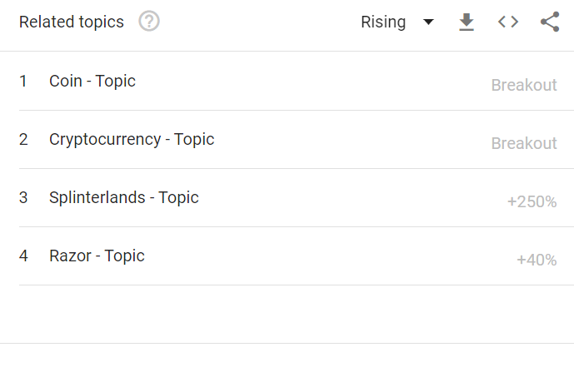The width and height of the screenshot is (574, 392).
Task: Share the Related topics widget
Action: click(x=550, y=22)
